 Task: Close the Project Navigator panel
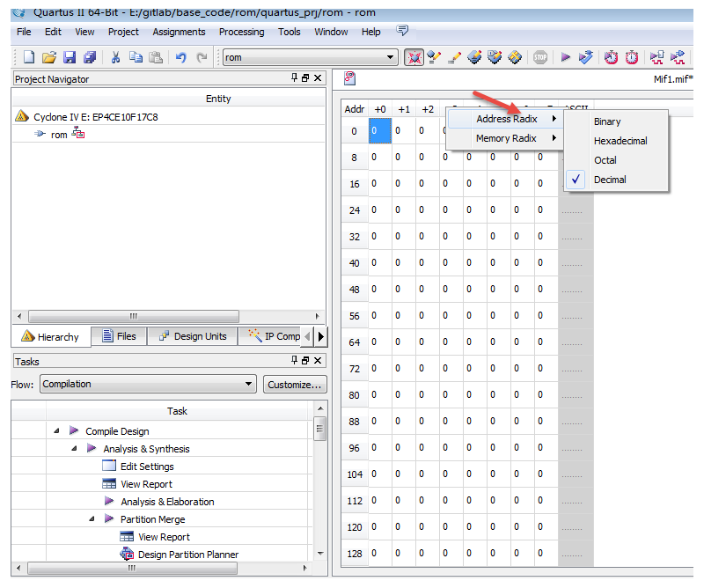point(318,77)
